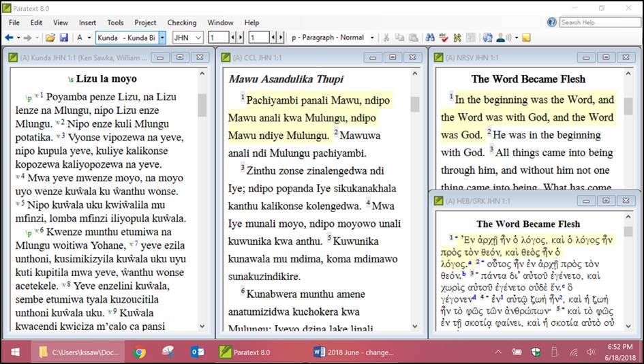This screenshot has width=644, height=364.
Task: Click the Copy icon in toolbar
Action: (399, 37)
